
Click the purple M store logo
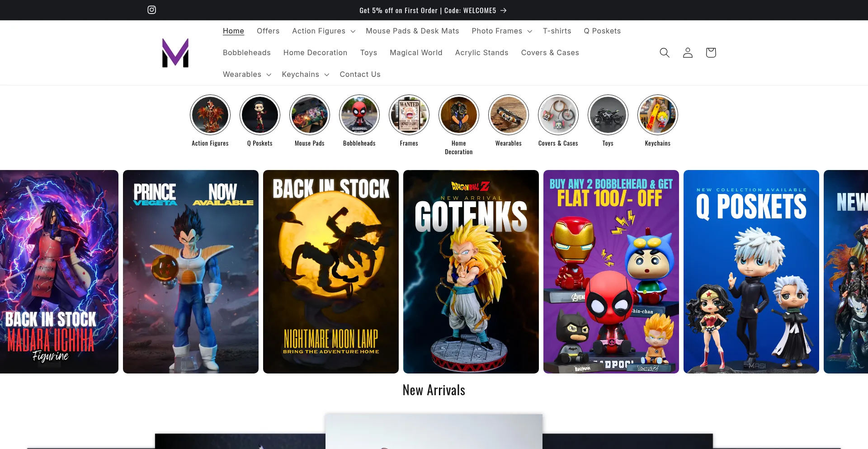click(x=175, y=53)
